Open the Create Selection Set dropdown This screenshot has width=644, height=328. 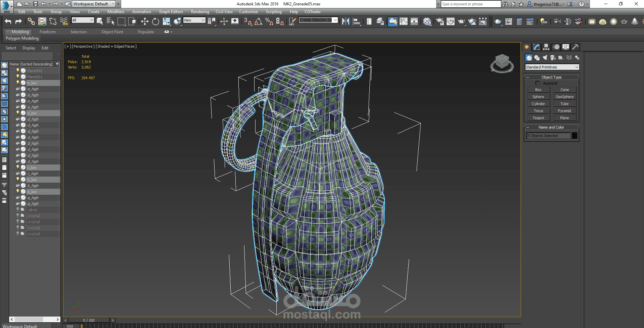(x=318, y=20)
